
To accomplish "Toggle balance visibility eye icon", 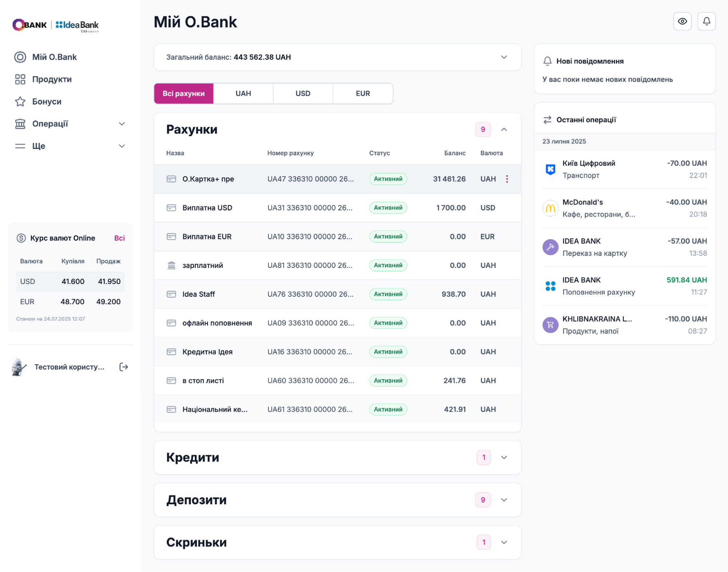I will point(682,21).
